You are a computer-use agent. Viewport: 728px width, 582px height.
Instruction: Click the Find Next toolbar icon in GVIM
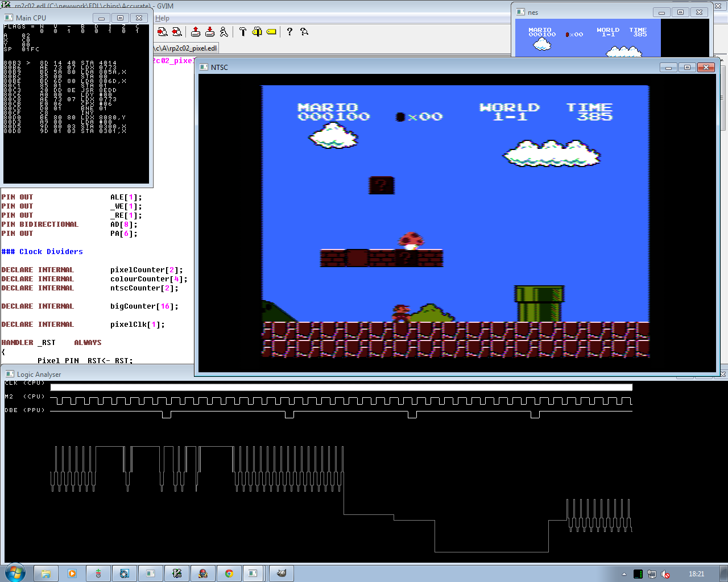click(163, 32)
